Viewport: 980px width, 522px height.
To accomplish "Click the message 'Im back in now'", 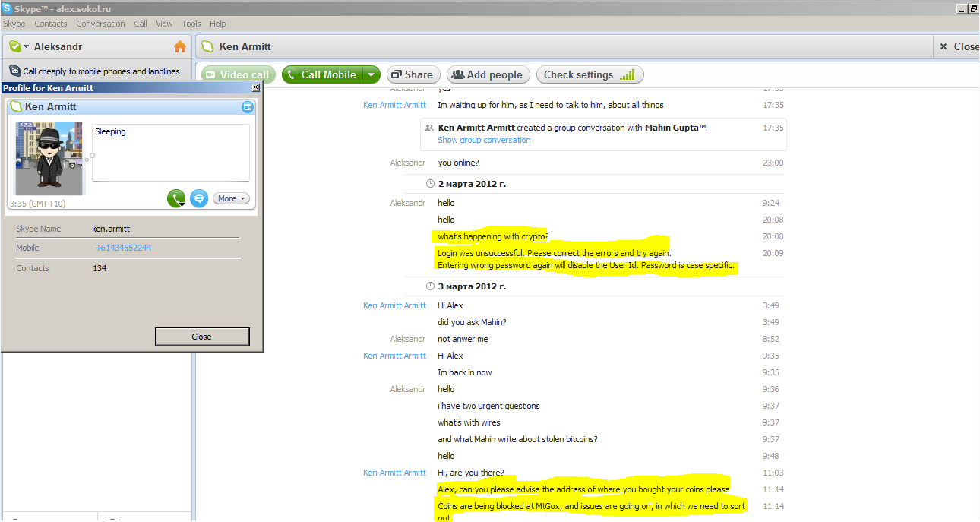I will click(465, 372).
